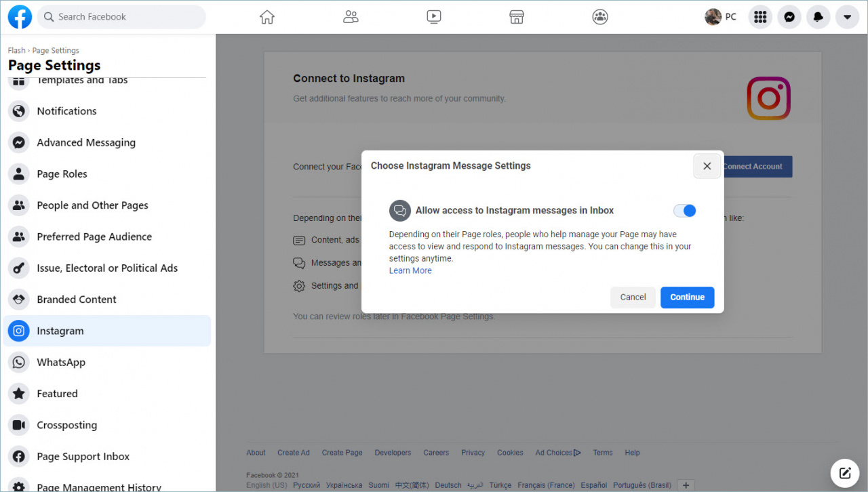Select Page Roles menu item
The height and width of the screenshot is (492, 868).
pyautogui.click(x=107, y=174)
